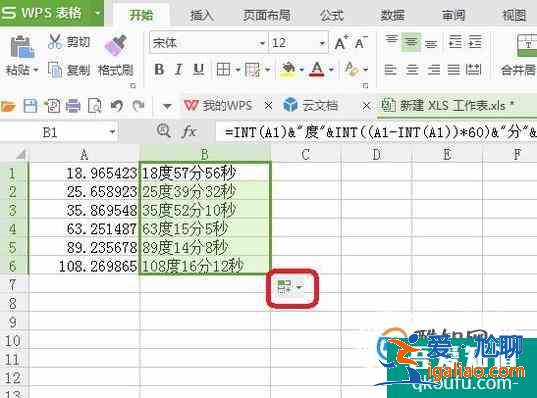Click the Open folder icon
Screen dimensions: 537x398
[8, 106]
